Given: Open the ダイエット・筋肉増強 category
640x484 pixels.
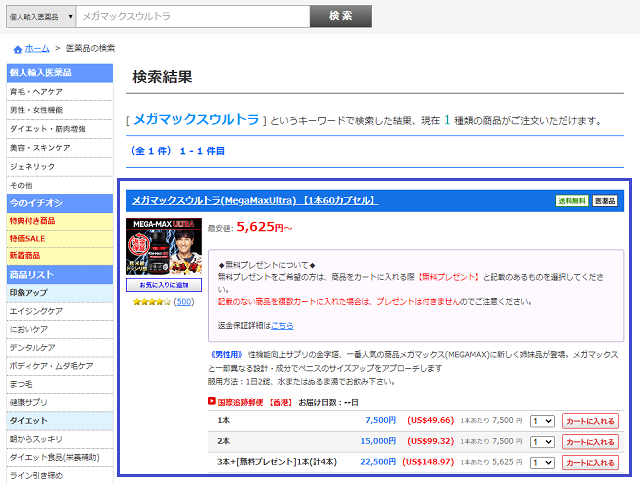Looking at the screenshot, I should click(x=60, y=129).
